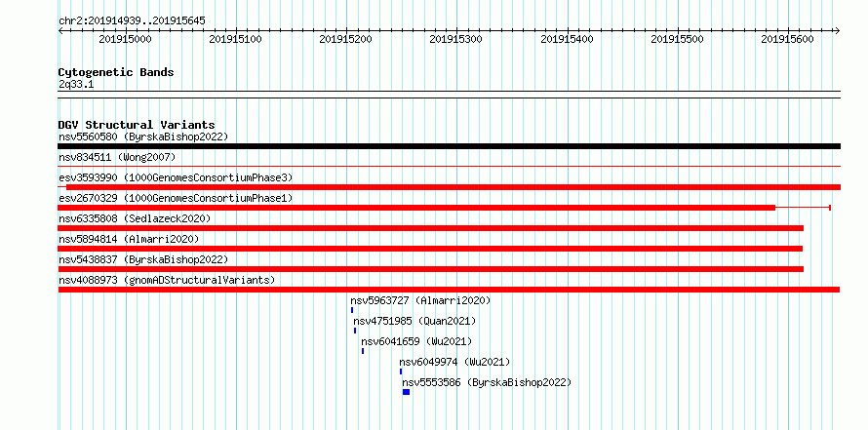Click the red nsv6335808 variant bar
This screenshot has width=868, height=430.
(430, 228)
